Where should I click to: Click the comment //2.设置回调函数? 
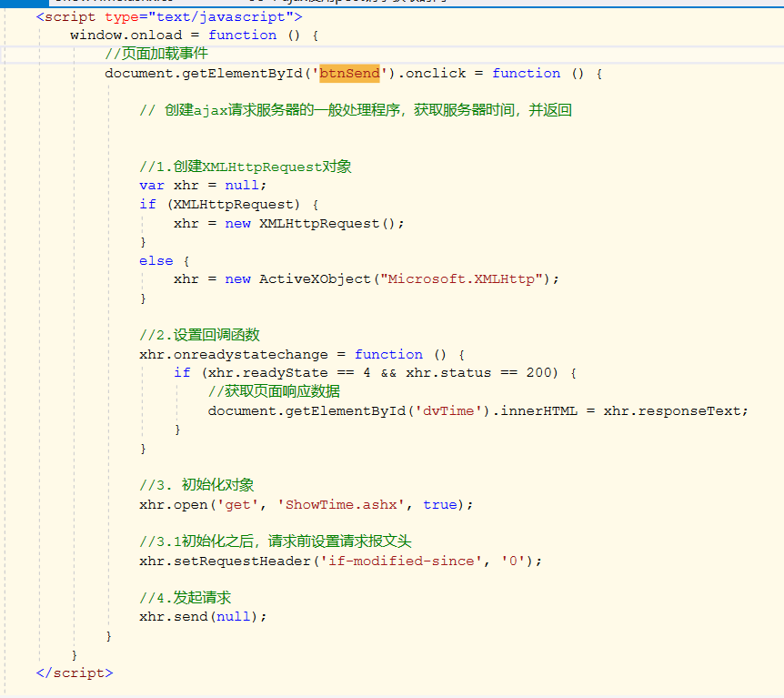tap(199, 335)
